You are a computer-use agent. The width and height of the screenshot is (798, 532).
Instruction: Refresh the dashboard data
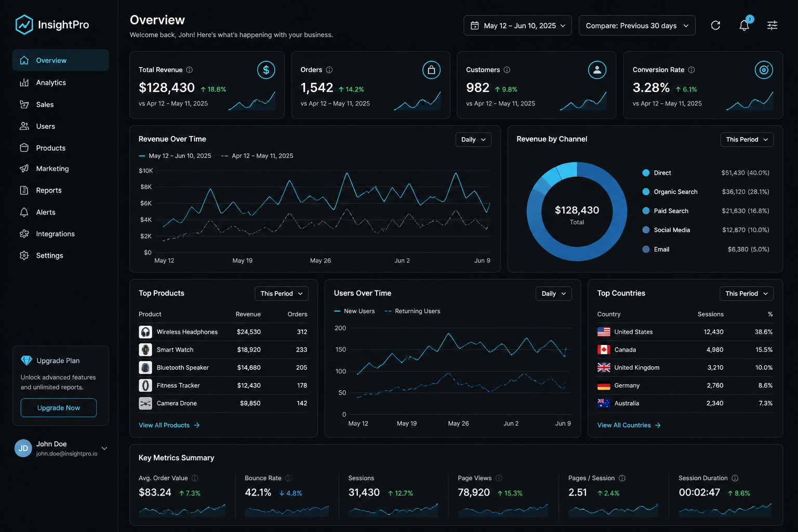click(x=715, y=25)
